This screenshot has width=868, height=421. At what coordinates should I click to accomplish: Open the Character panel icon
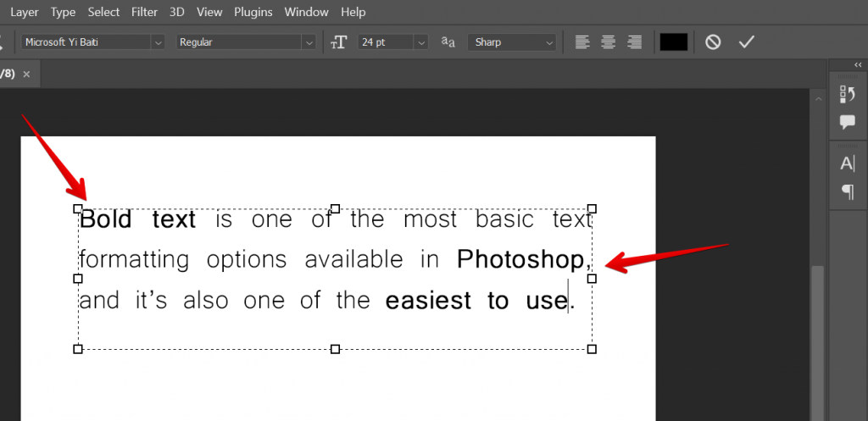coord(847,164)
